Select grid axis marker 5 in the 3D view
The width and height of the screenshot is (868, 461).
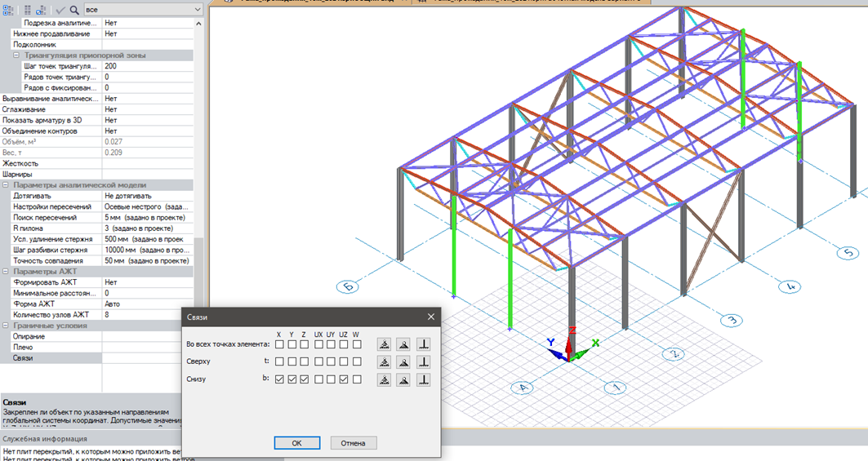[x=848, y=253]
